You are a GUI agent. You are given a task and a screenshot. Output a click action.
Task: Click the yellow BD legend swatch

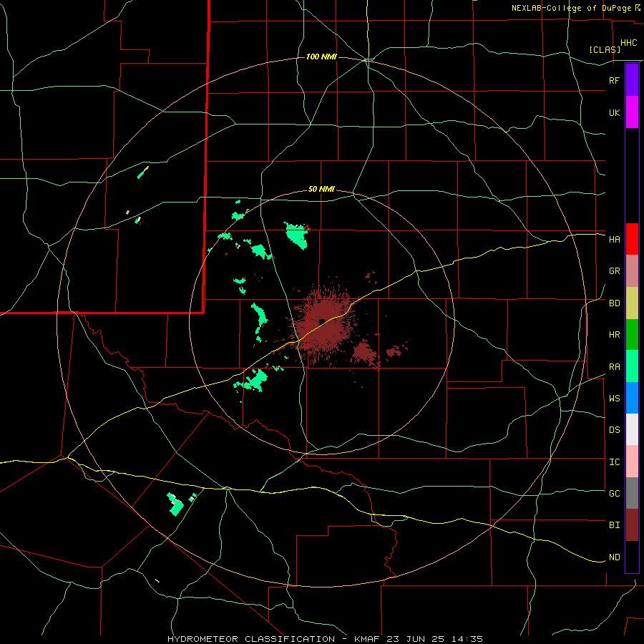pos(632,303)
